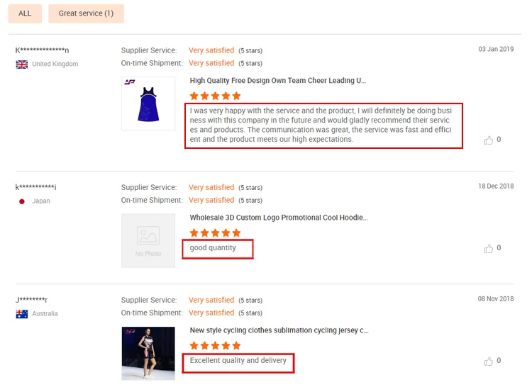Open Wholesale 3D Custom Logo Hoodie link

(279, 218)
